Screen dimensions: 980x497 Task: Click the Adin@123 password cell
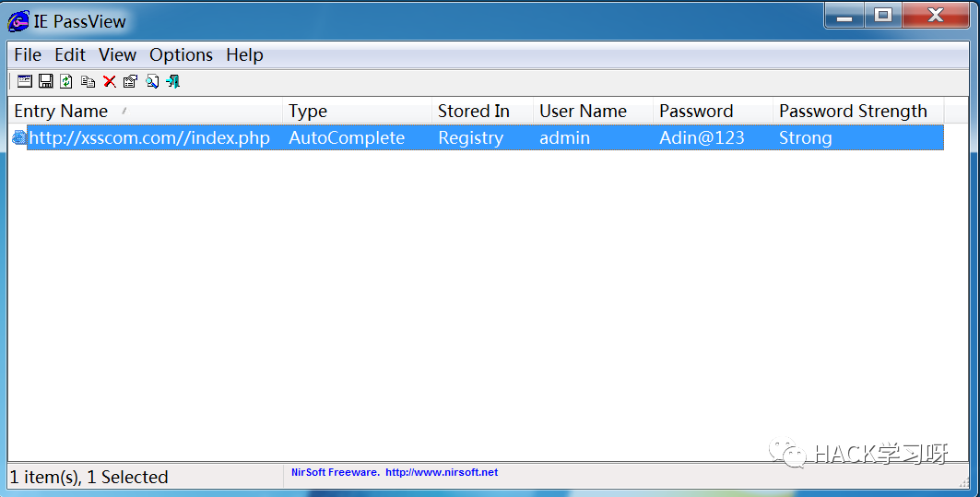click(702, 137)
